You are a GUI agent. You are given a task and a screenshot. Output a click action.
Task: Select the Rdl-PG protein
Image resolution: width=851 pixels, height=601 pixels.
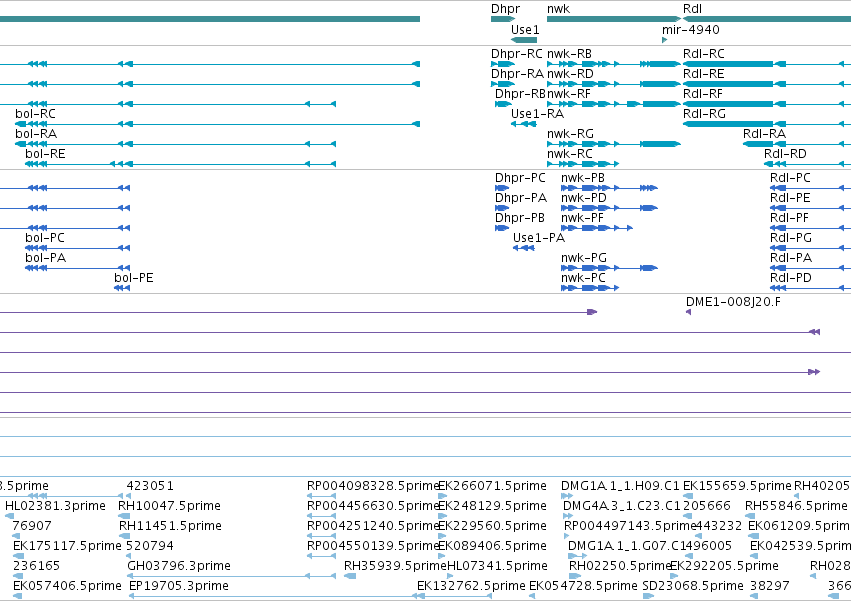pyautogui.click(x=810, y=248)
